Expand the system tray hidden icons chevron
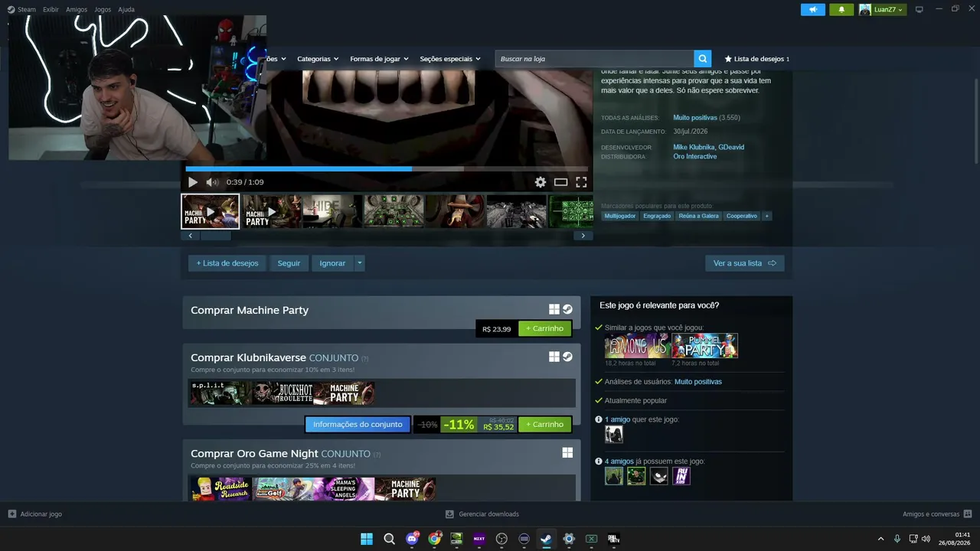The height and width of the screenshot is (551, 980). (880, 539)
